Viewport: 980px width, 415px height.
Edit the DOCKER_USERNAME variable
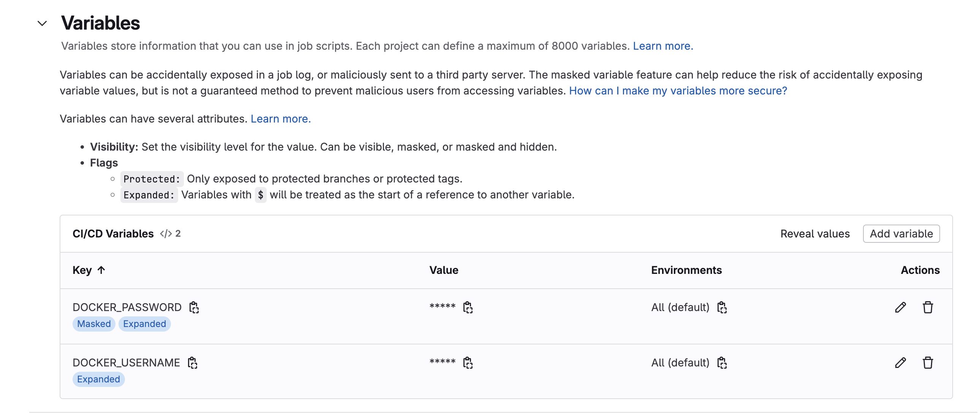(901, 363)
